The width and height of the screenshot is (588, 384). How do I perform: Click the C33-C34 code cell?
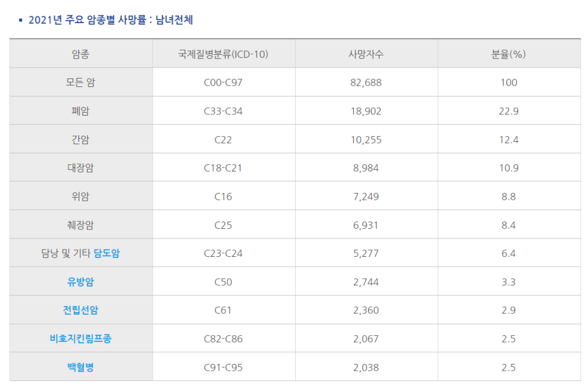point(223,111)
